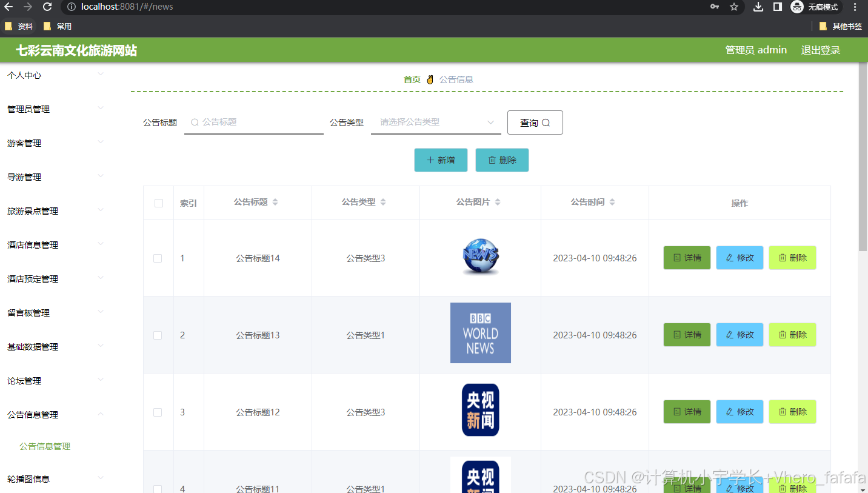Toggle the select-all checkbox in table header
This screenshot has width=868, height=493.
pos(158,203)
